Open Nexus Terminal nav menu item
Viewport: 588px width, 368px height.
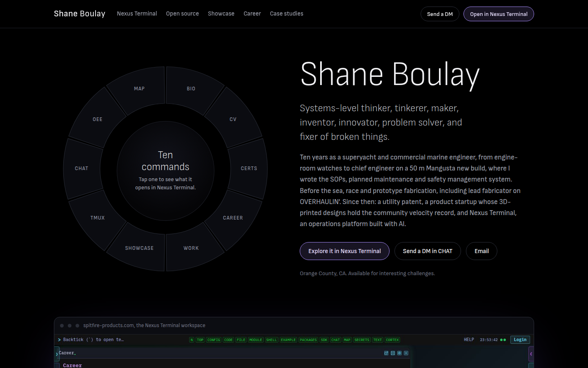(x=137, y=13)
